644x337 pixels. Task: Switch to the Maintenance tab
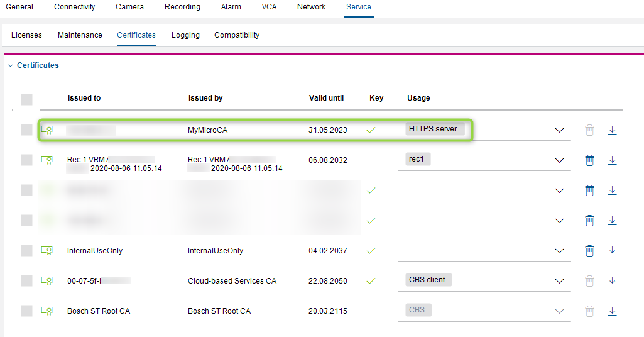click(x=80, y=35)
